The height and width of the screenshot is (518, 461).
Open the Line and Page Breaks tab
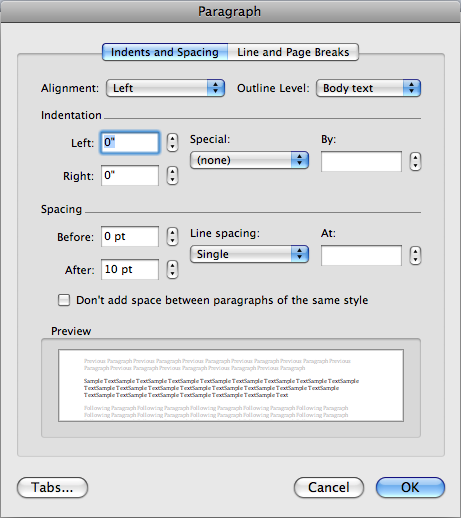pyautogui.click(x=293, y=52)
